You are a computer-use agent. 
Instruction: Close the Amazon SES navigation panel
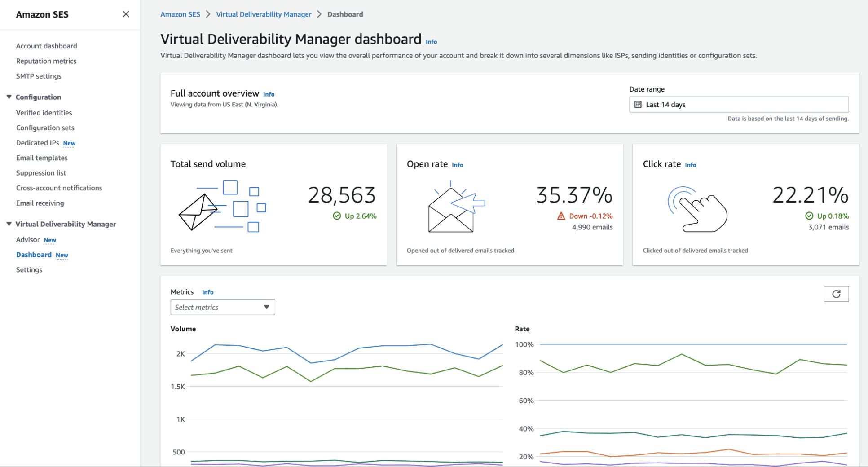[x=126, y=14]
